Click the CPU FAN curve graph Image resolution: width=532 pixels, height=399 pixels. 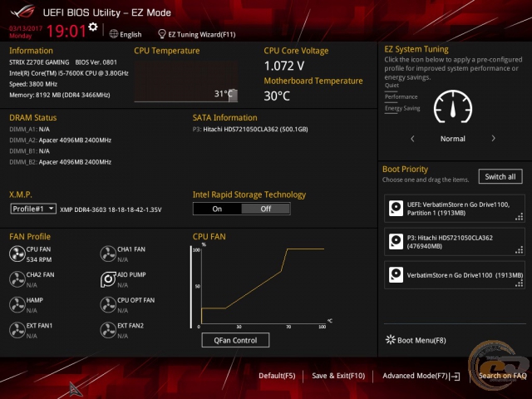[261, 287]
